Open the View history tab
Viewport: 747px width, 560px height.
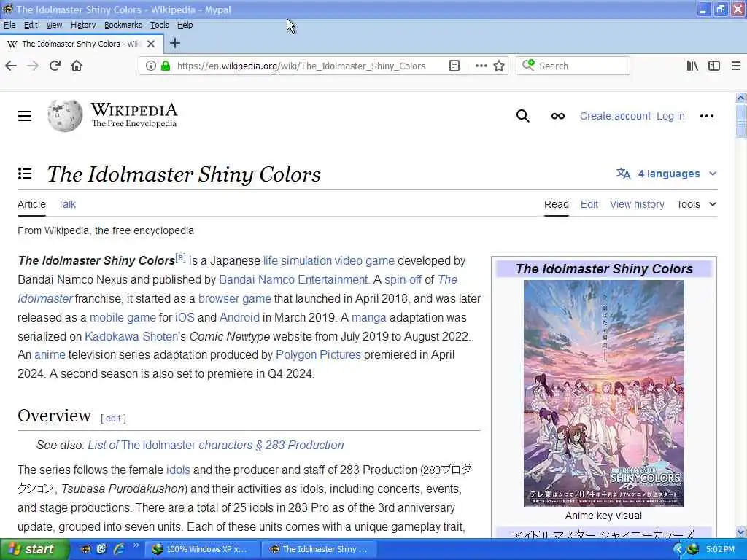(637, 204)
